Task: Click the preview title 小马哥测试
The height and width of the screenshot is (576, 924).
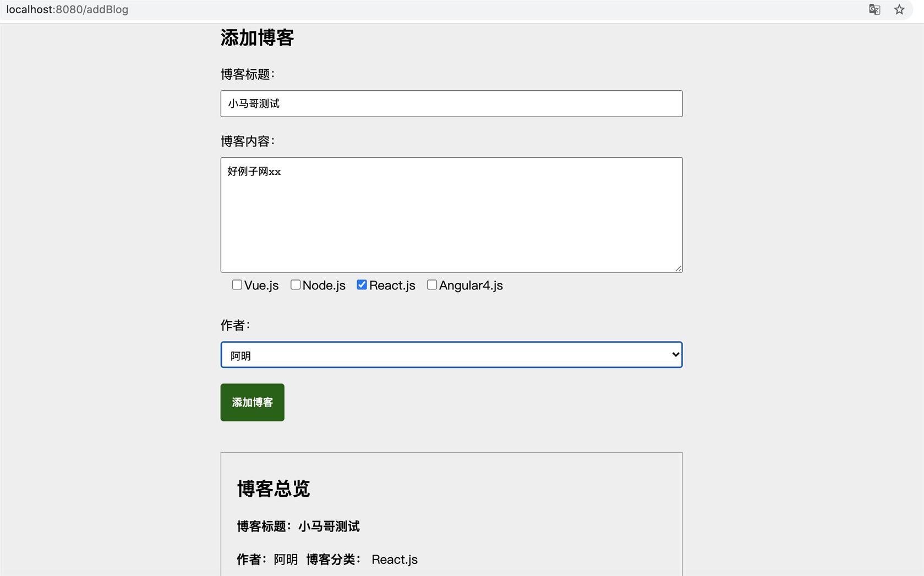Action: click(x=329, y=526)
